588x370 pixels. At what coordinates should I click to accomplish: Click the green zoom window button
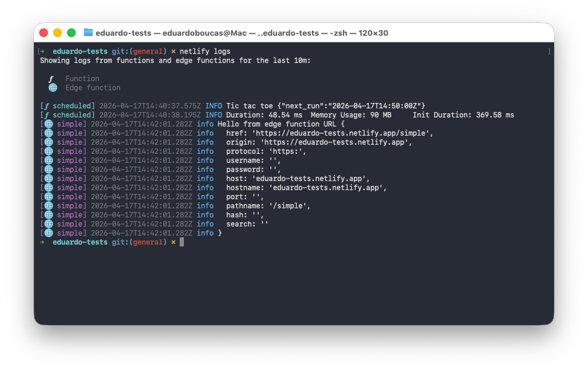71,33
